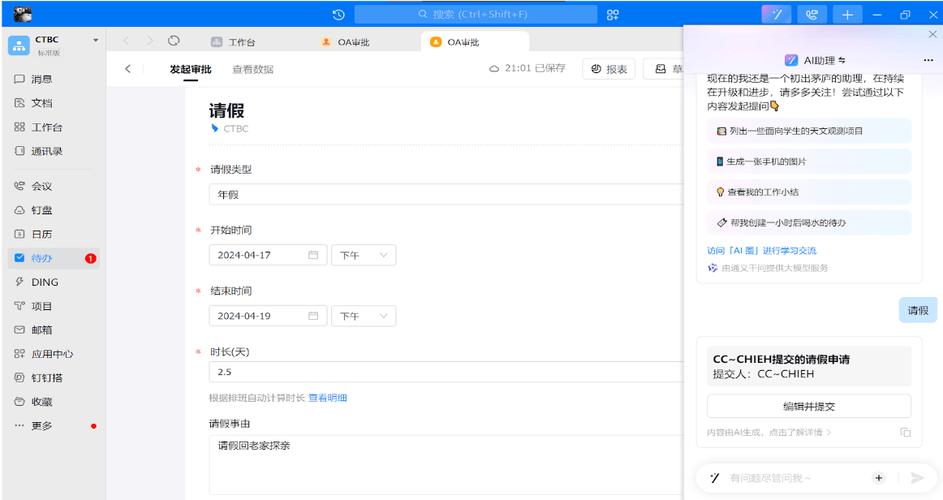The height and width of the screenshot is (500, 943).
Task: Click the browser-style refresh icon
Action: [174, 41]
